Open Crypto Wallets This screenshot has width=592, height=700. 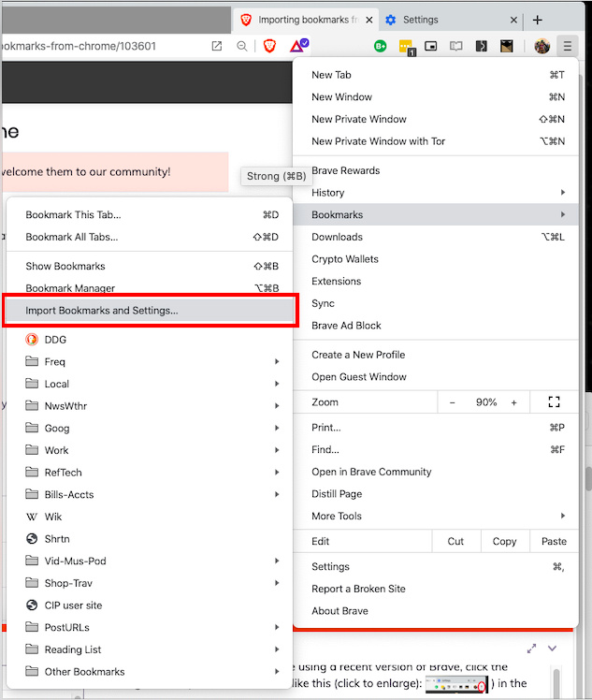[436, 259]
